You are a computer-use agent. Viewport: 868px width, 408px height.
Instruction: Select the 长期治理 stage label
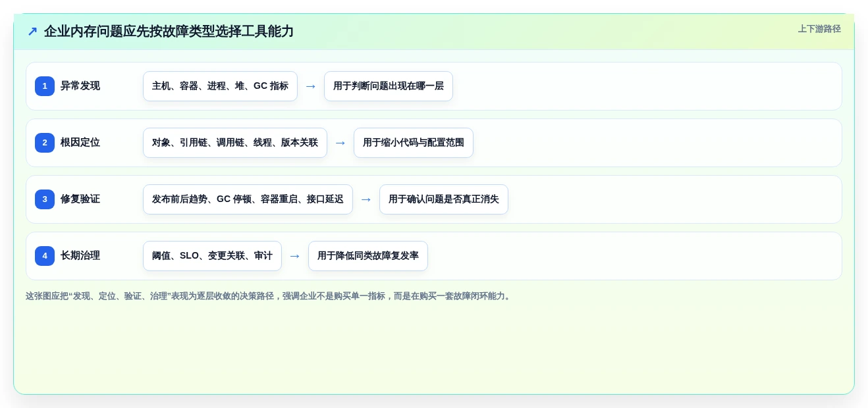[80, 256]
